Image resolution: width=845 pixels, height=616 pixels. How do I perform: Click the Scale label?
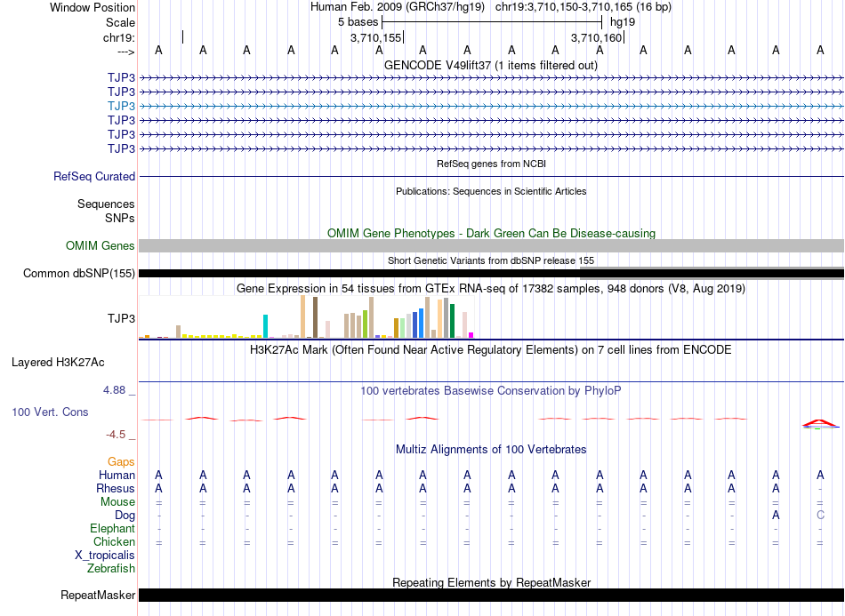[x=120, y=22]
